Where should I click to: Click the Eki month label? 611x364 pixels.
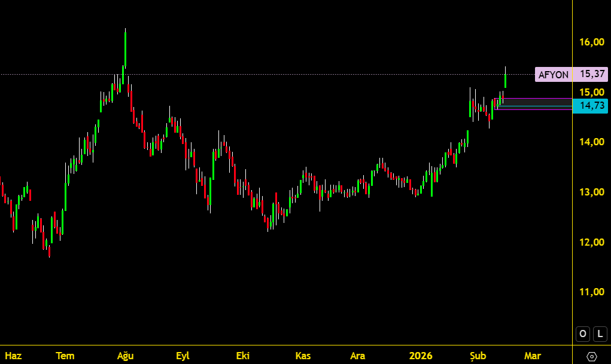243,356
